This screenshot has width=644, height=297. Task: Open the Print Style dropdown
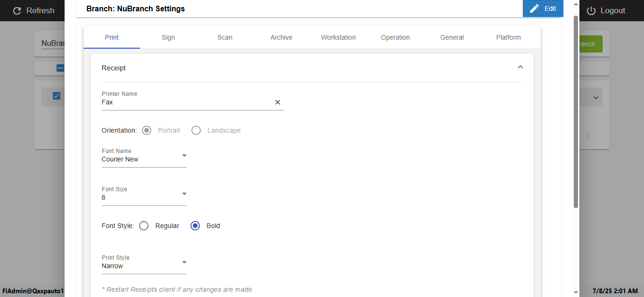[184, 263]
